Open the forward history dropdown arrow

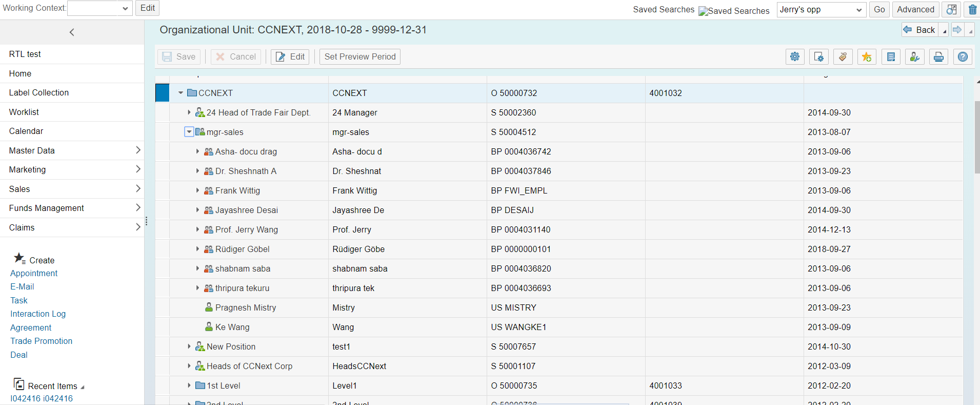970,30
